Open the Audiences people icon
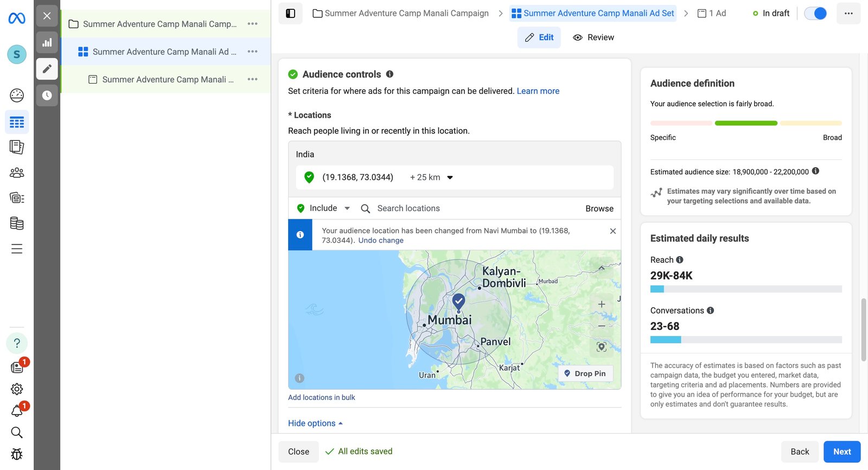868x470 pixels. click(x=17, y=173)
